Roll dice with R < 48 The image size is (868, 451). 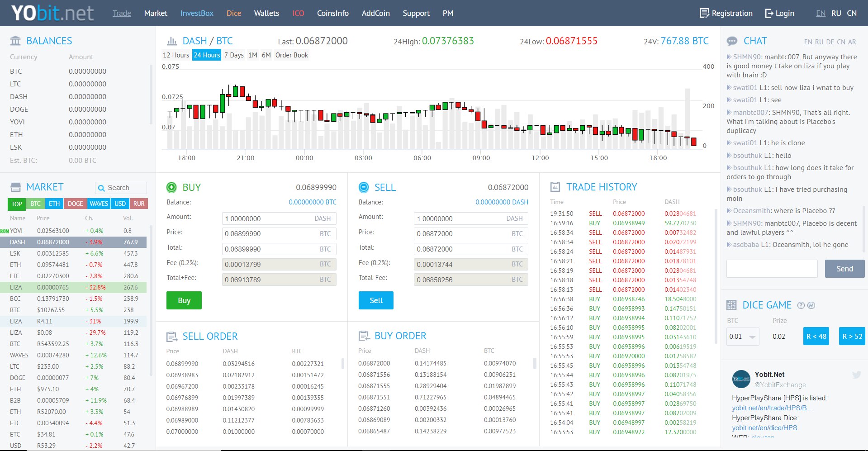coord(816,336)
